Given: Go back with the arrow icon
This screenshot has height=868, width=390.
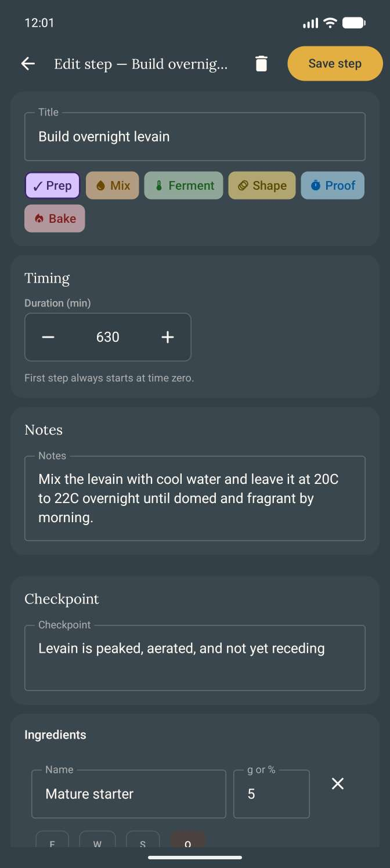Looking at the screenshot, I should 28,64.
